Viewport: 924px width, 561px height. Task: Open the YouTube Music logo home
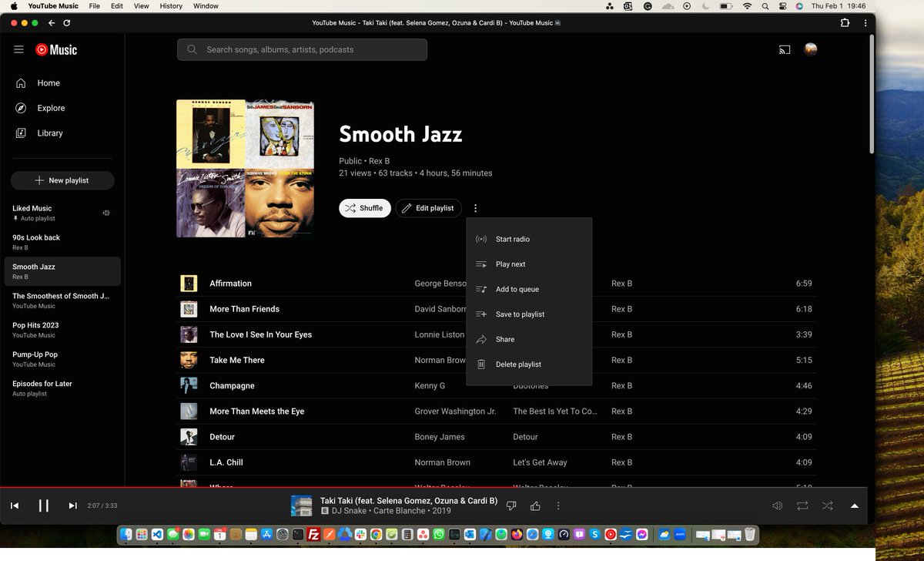[x=56, y=49]
